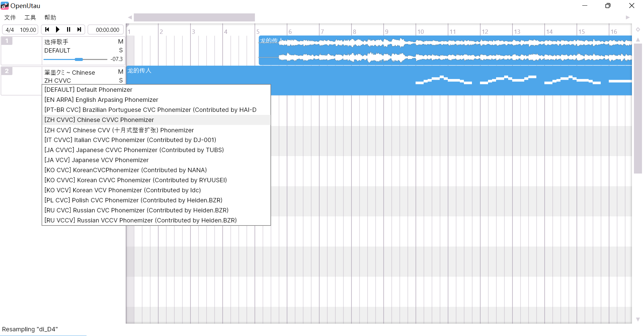Open track 1 DEFAULT phonemizer selector

pos(57,51)
